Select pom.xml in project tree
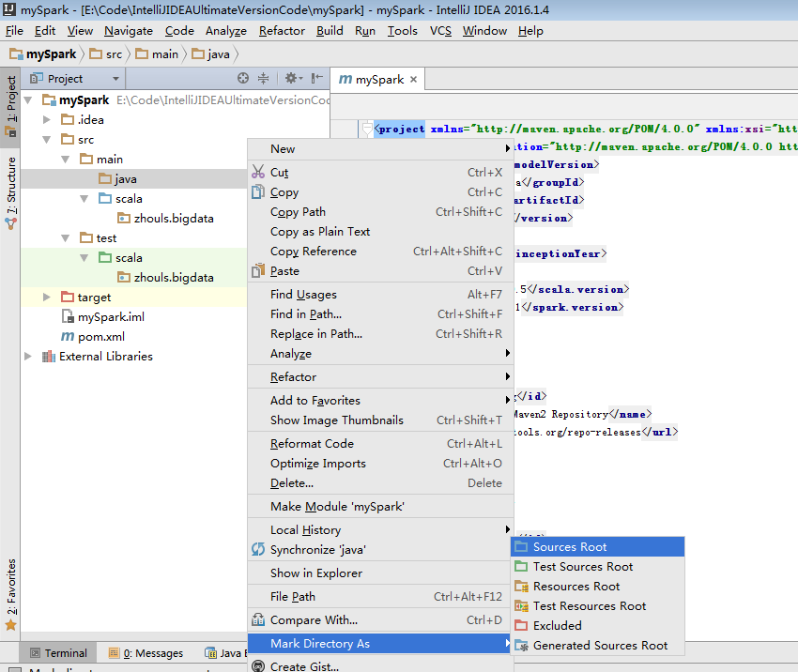Screen dimensions: 798x672 point(101,336)
